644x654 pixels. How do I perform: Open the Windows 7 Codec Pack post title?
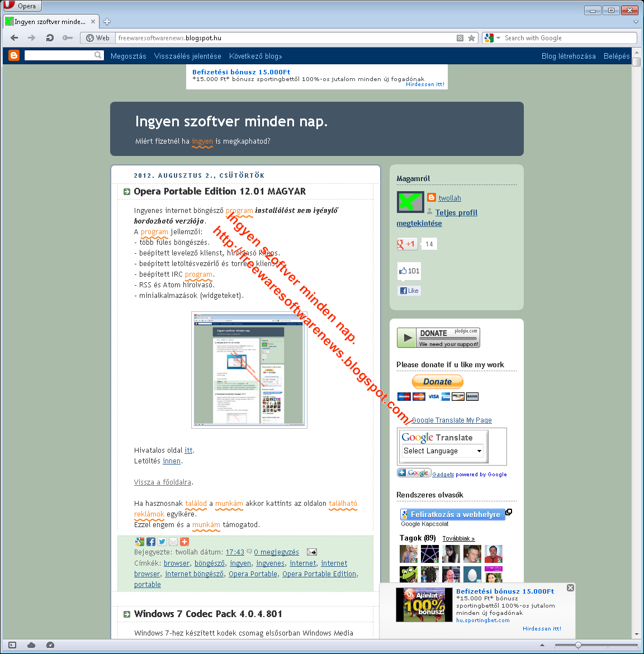(208, 614)
